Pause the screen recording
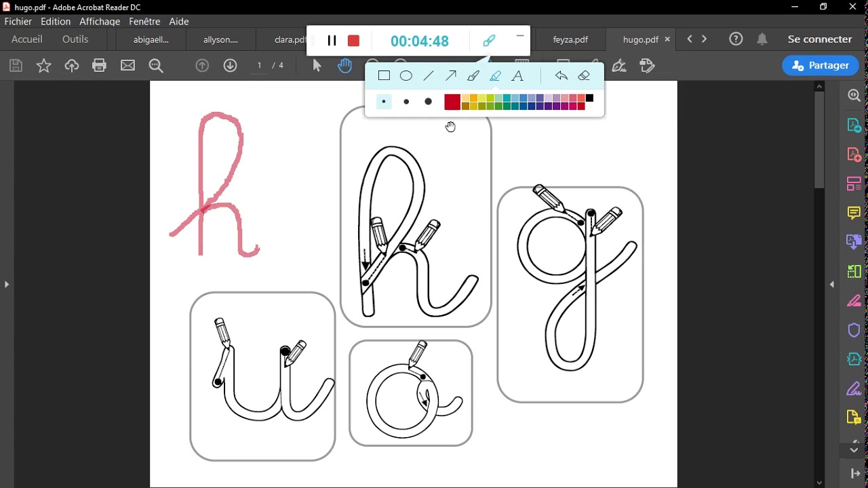This screenshot has height=488, width=868. point(332,41)
